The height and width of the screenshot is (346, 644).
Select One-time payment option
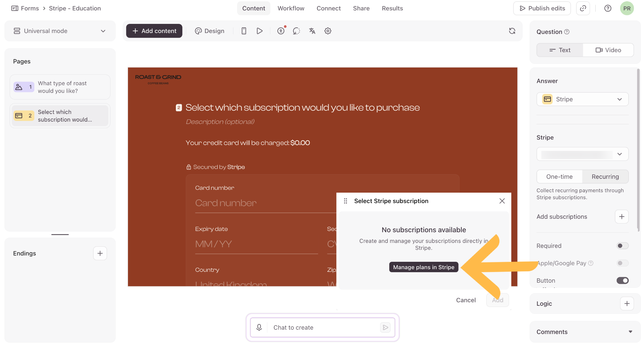[559, 177]
